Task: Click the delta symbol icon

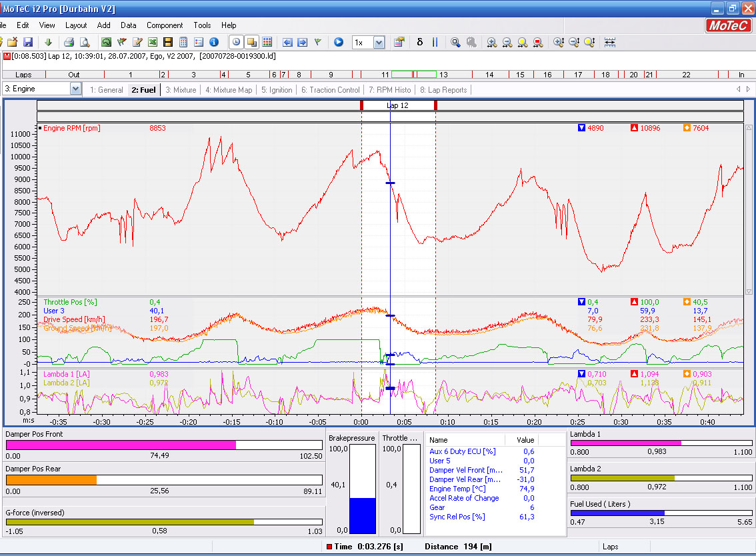Action: point(420,43)
